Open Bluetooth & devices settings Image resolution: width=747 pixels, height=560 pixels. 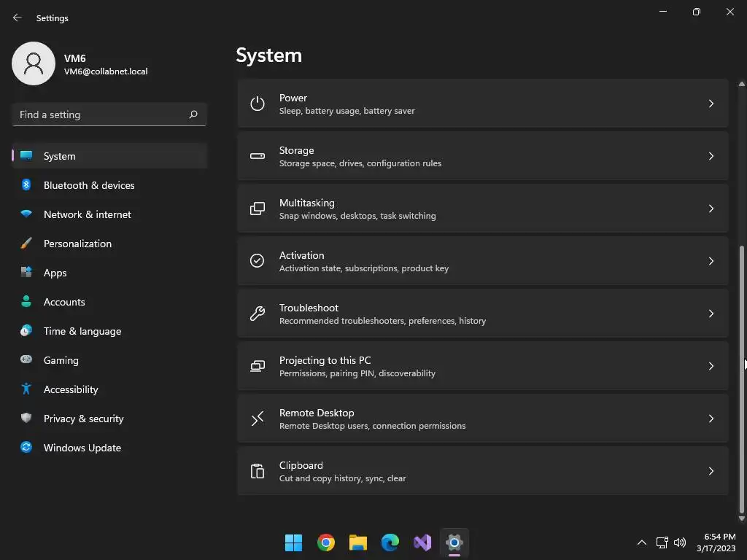(109, 185)
